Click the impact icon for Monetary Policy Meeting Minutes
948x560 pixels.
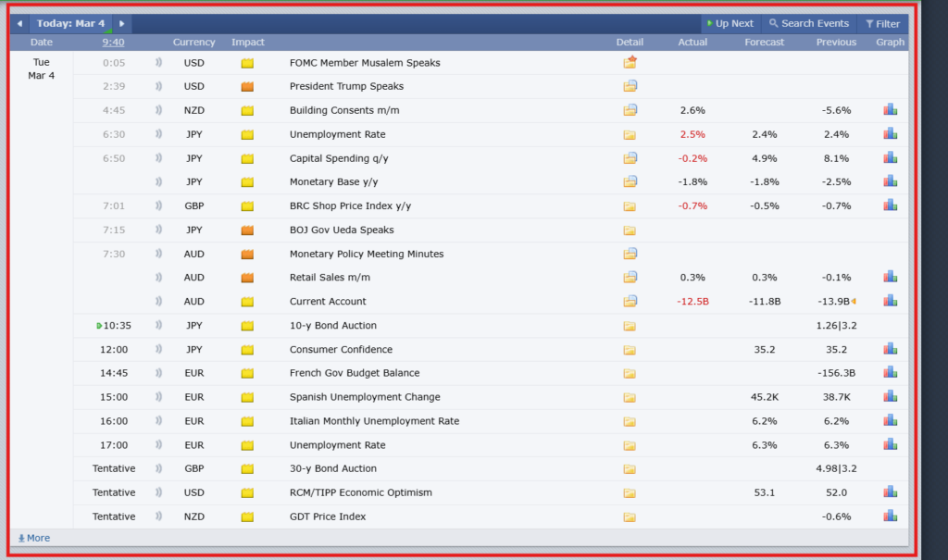point(247,255)
